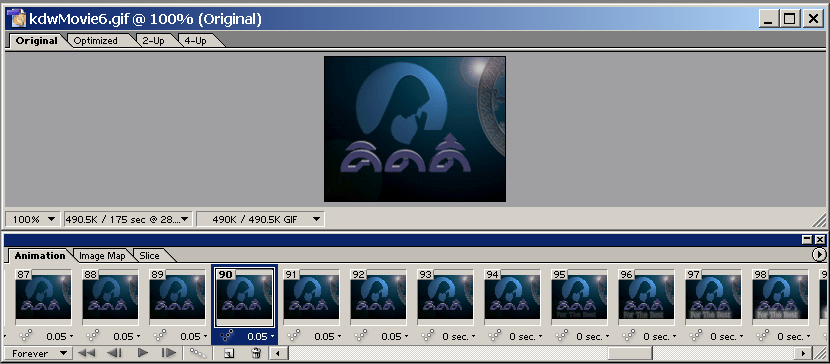
Task: Open the disposal method icon under frame 93
Action: (429, 336)
